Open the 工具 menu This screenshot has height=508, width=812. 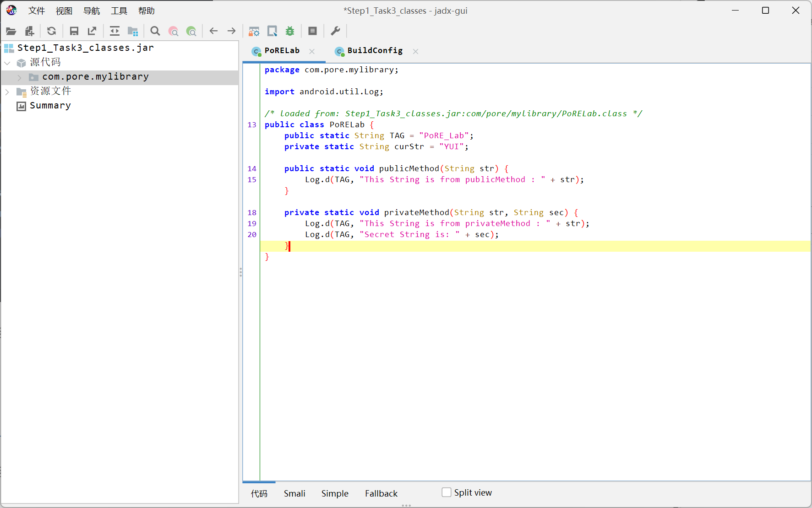[119, 11]
